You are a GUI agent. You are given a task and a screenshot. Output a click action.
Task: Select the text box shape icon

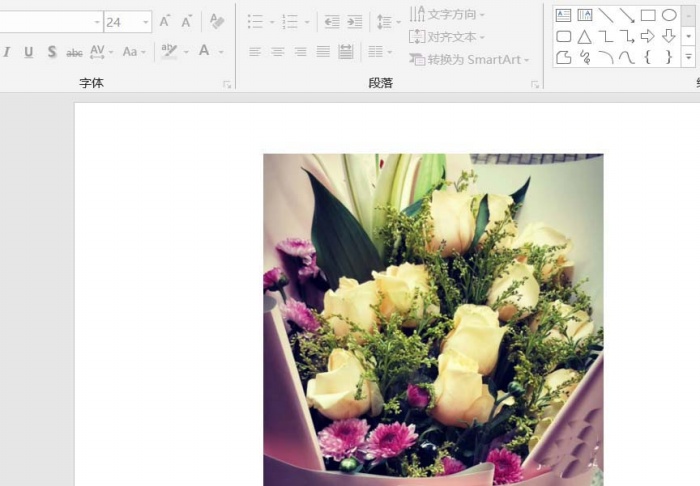[563, 15]
